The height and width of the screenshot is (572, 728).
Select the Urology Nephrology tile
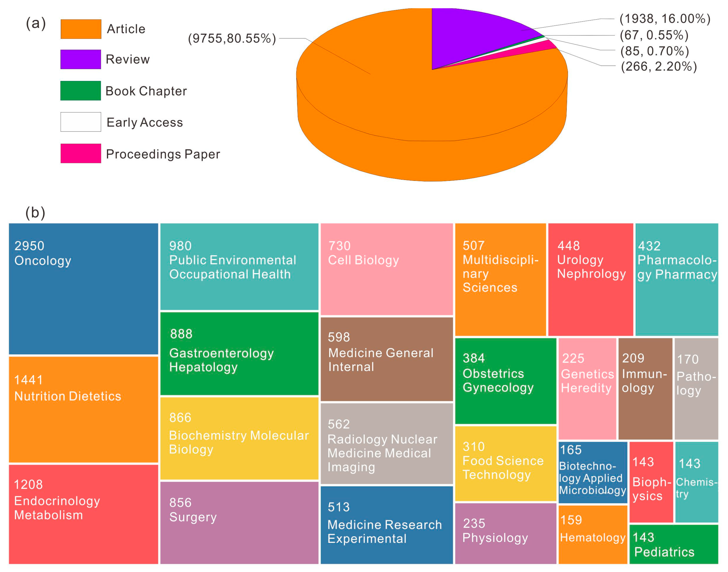coord(590,279)
